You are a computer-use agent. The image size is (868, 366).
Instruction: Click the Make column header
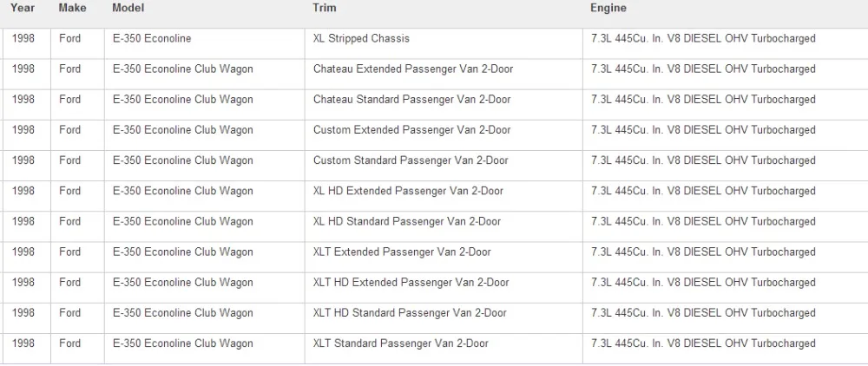(x=73, y=9)
